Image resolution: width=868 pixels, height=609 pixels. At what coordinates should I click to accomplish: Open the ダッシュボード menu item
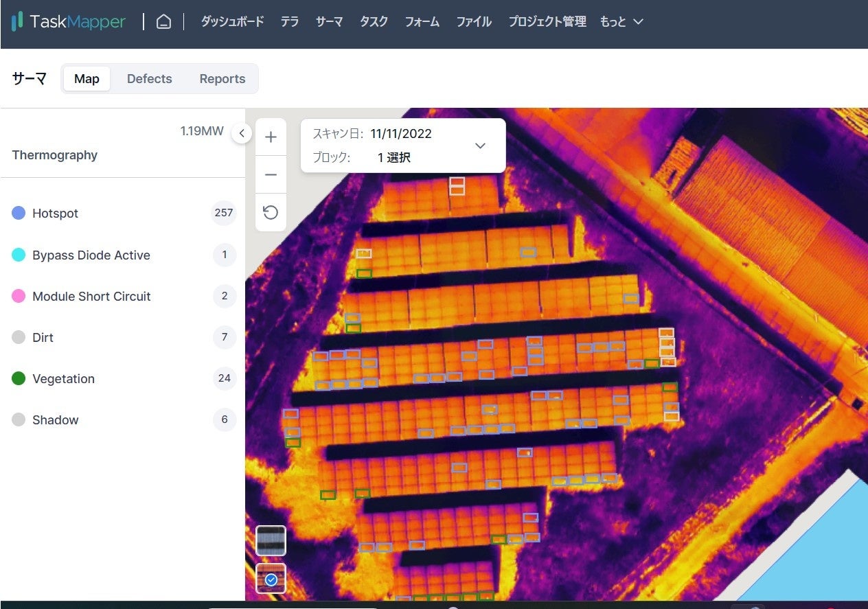(232, 22)
